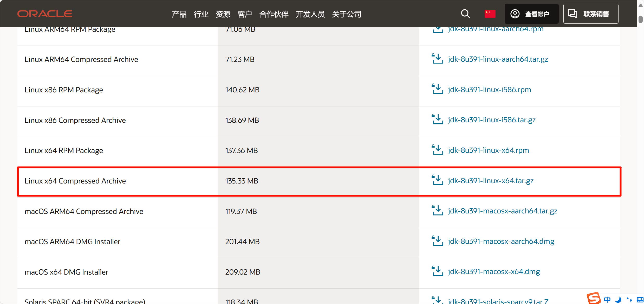This screenshot has width=644, height=304.
Task: Select 'Linux ARM64 Compressed Archive' text
Action: 81,60
